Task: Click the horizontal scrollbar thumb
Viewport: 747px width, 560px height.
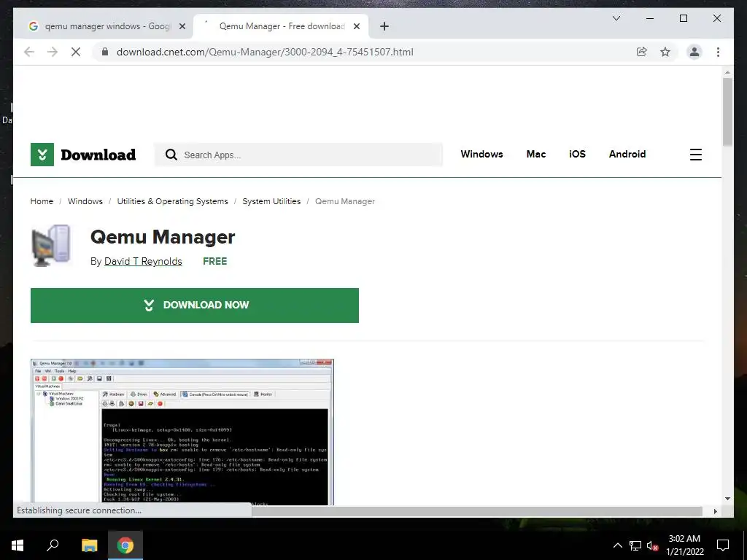Action: pyautogui.click(x=477, y=511)
